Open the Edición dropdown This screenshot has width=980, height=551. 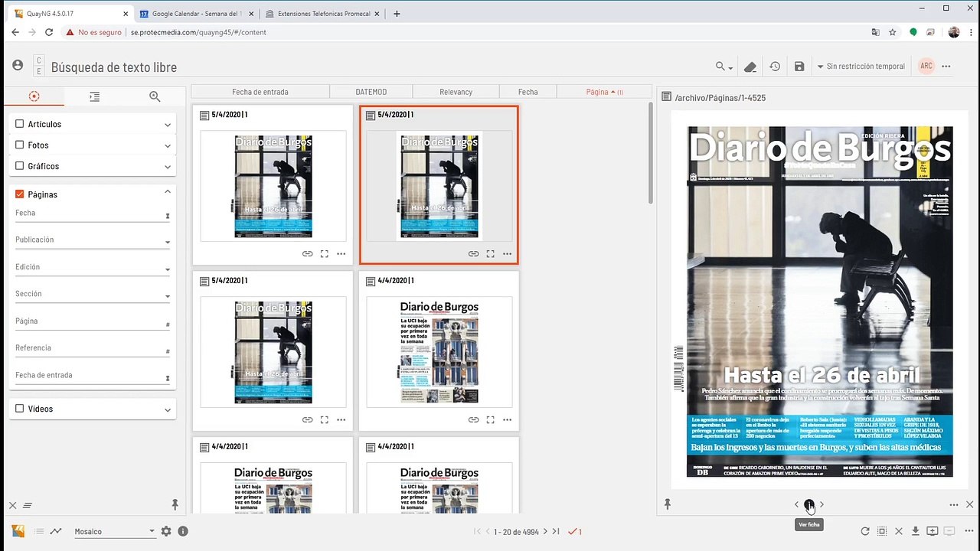93,267
